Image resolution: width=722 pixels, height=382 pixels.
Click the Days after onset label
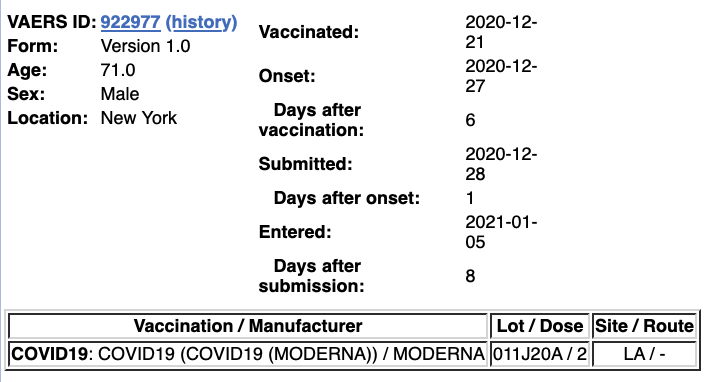(347, 198)
